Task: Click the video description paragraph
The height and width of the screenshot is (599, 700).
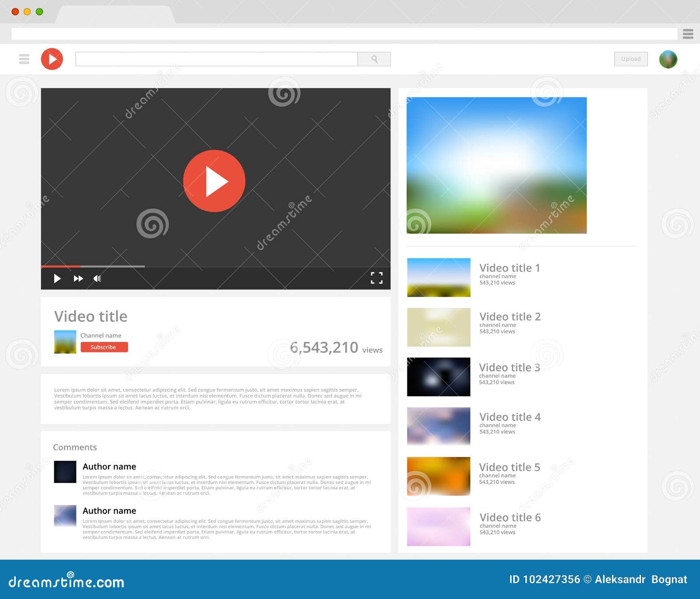Action: point(208,399)
